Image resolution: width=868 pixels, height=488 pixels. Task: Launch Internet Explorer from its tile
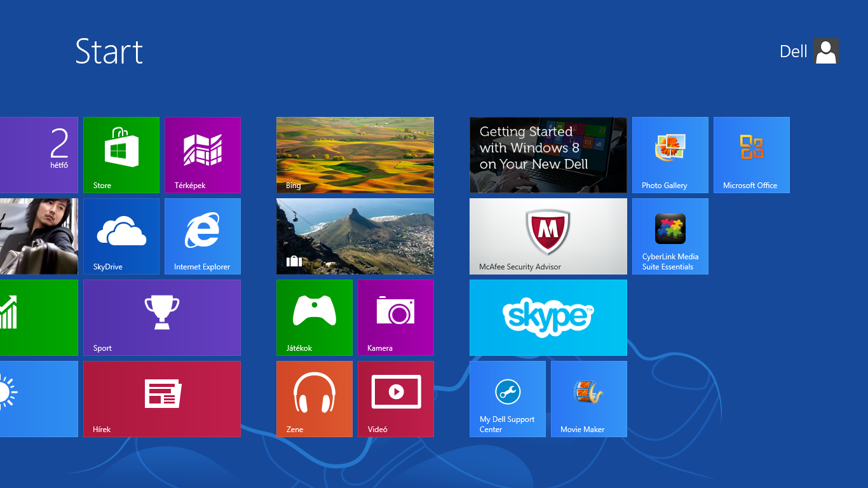[203, 236]
